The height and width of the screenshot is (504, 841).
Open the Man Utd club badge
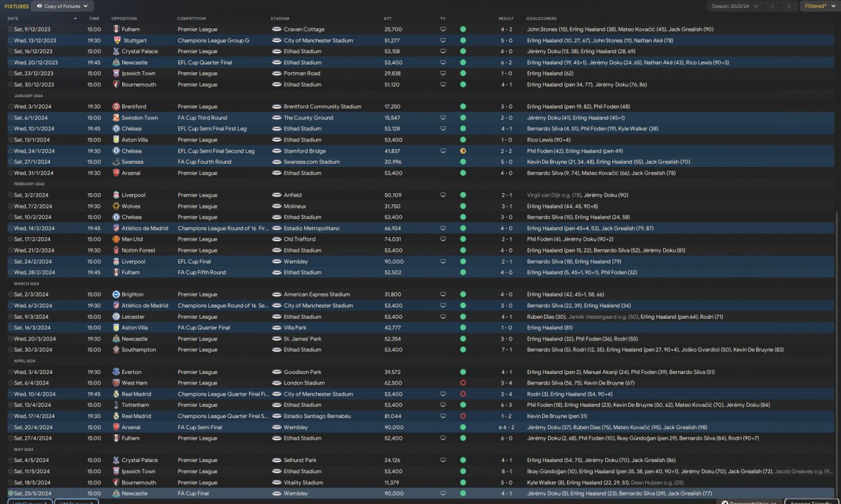point(116,239)
